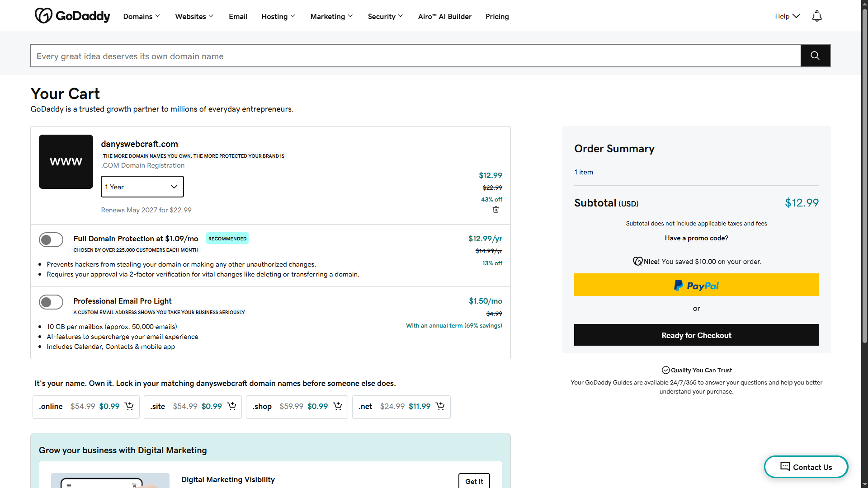Expand the Marketing menu

(332, 16)
